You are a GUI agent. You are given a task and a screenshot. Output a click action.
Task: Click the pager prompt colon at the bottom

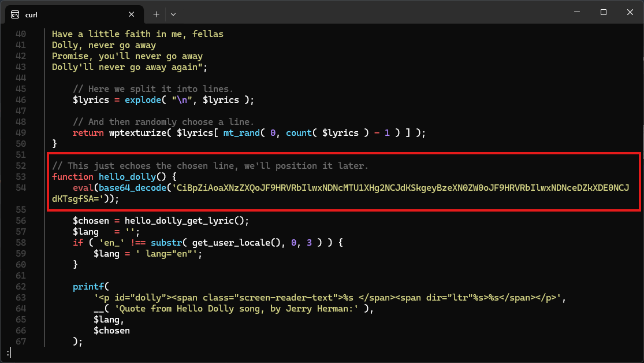coord(8,353)
